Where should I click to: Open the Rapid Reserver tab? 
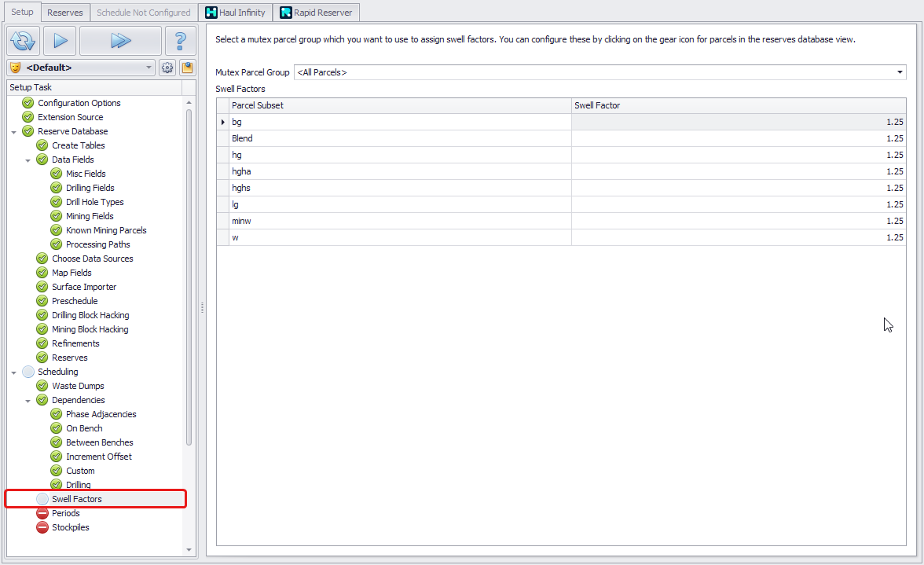[x=316, y=13]
